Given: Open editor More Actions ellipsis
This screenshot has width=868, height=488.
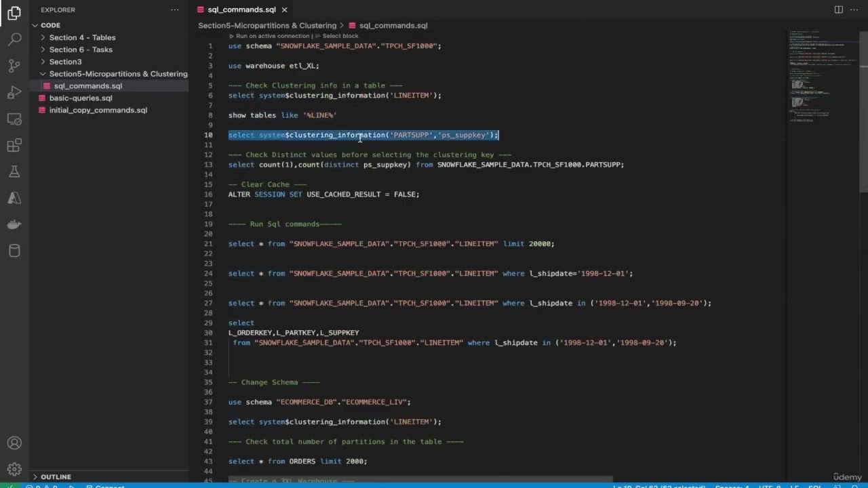Looking at the screenshot, I should 854,9.
